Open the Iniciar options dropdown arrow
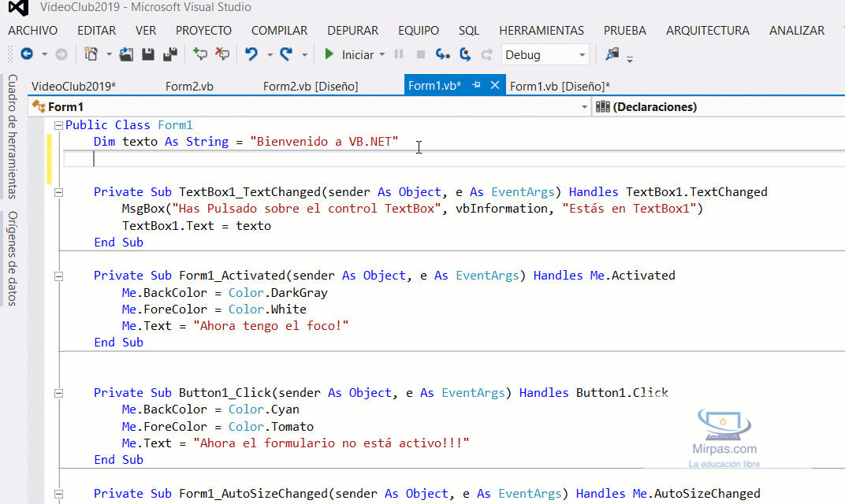Screen dimensions: 845x504 click(382, 54)
